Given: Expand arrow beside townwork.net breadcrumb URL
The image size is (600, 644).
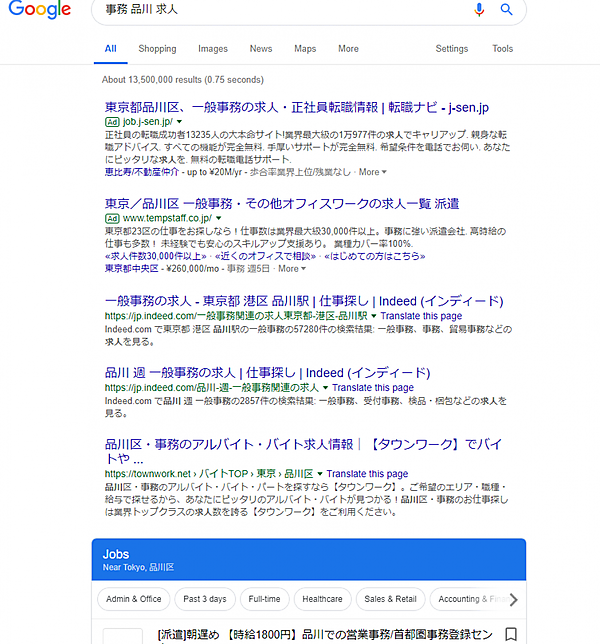Looking at the screenshot, I should coord(320,474).
